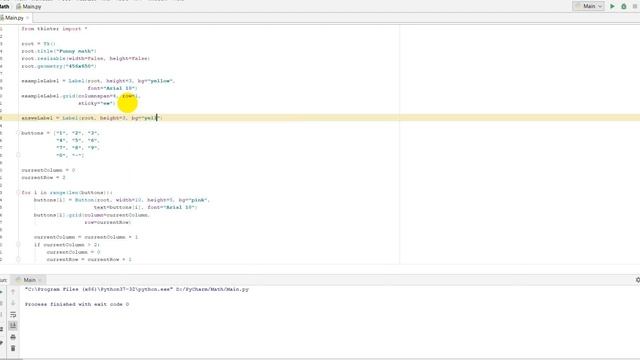Place cursor on 'from tkinter import *' line

pos(54,29)
